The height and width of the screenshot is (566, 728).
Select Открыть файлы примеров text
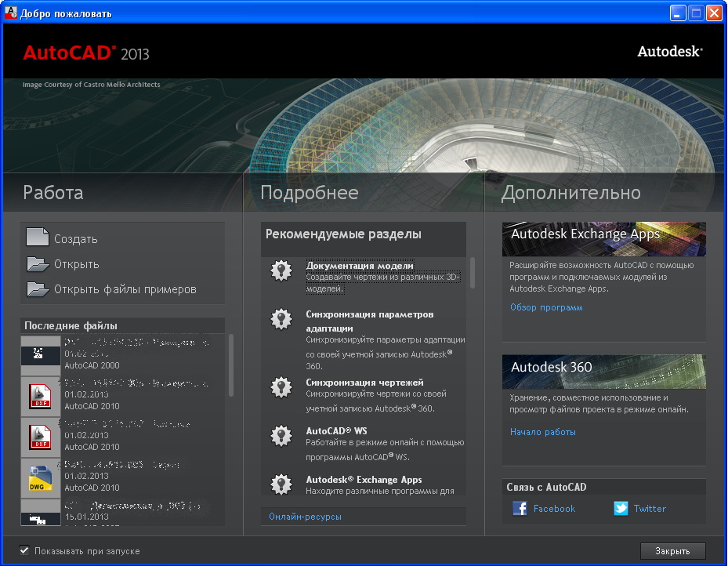point(125,288)
